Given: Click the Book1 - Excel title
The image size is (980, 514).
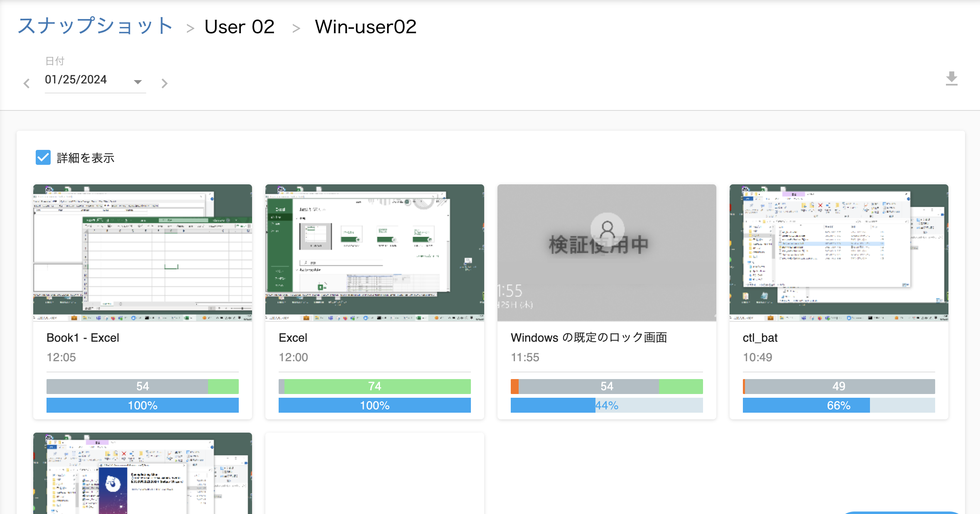Looking at the screenshot, I should [83, 338].
